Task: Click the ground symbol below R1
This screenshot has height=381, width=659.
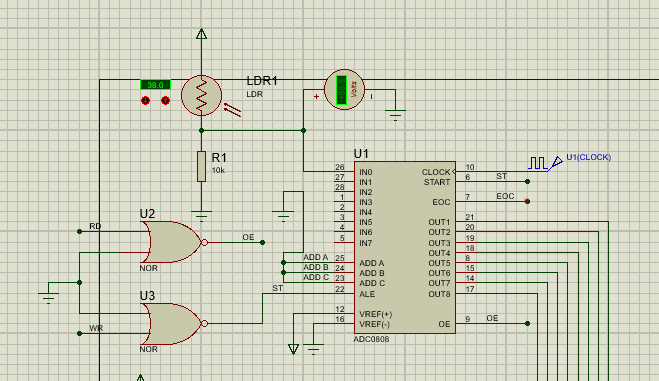Action: coord(201,215)
